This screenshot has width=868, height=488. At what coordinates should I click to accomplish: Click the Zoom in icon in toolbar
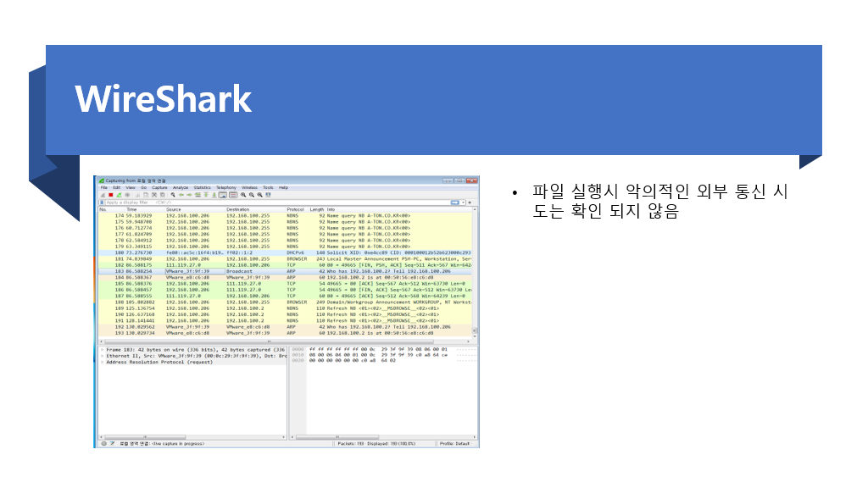tap(243, 195)
